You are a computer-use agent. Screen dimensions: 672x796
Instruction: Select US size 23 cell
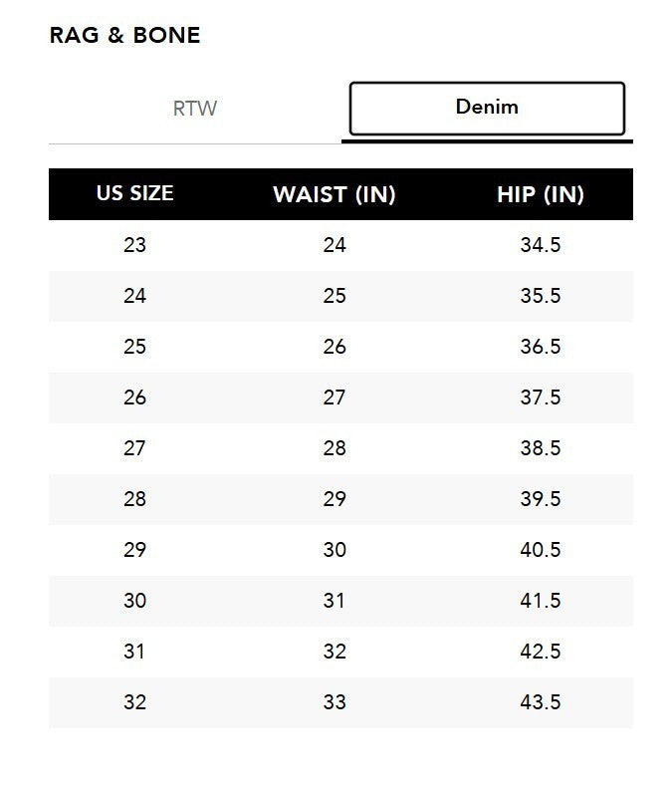pyautogui.click(x=134, y=245)
